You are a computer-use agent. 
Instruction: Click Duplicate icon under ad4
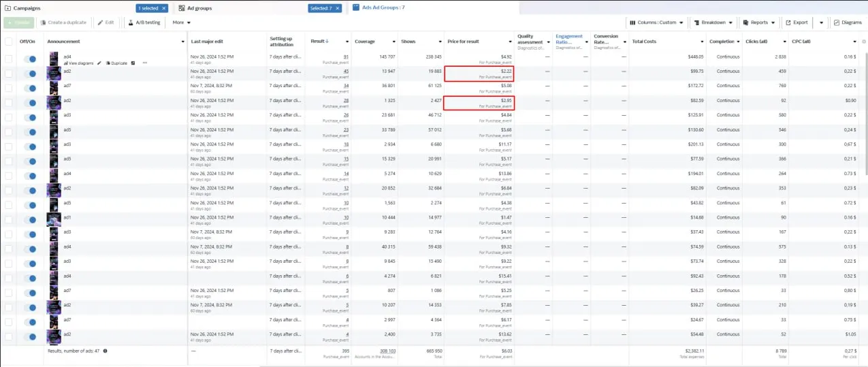point(116,63)
